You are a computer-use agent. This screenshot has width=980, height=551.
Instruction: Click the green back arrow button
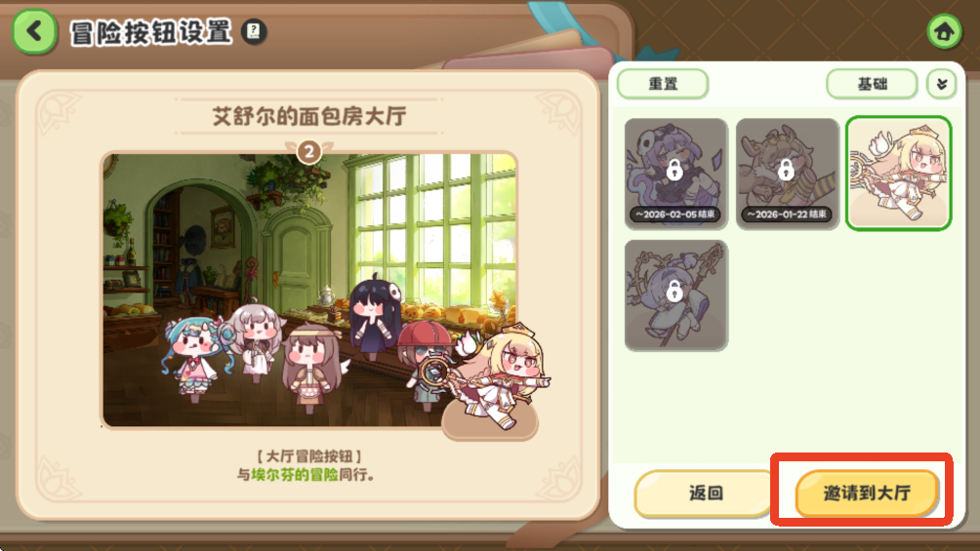click(x=34, y=31)
